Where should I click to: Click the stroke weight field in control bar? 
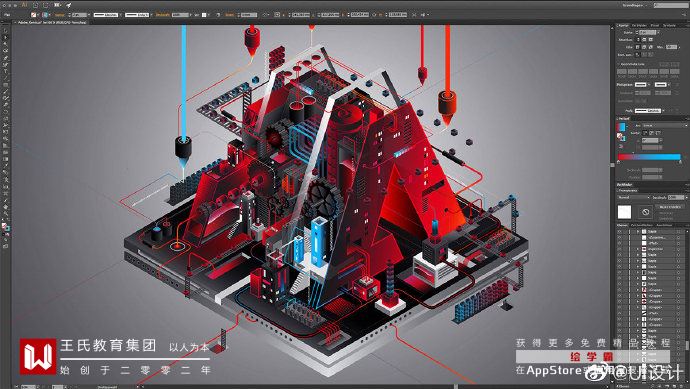pos(80,15)
